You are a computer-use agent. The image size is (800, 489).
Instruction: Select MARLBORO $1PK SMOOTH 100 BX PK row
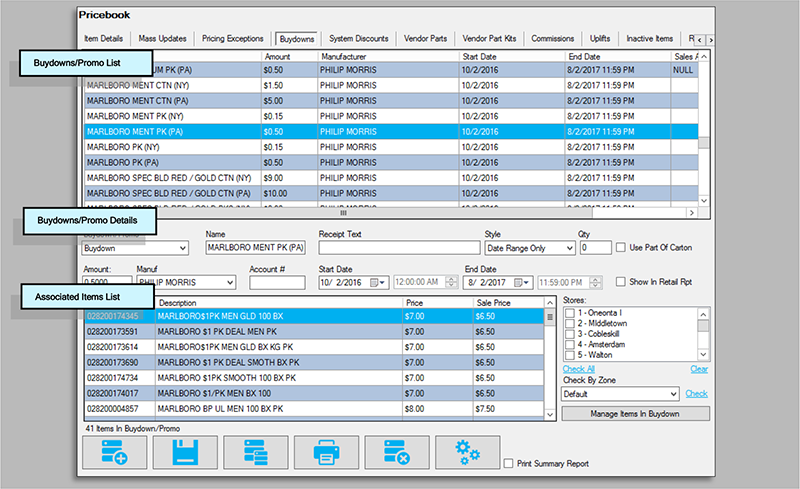coord(314,378)
